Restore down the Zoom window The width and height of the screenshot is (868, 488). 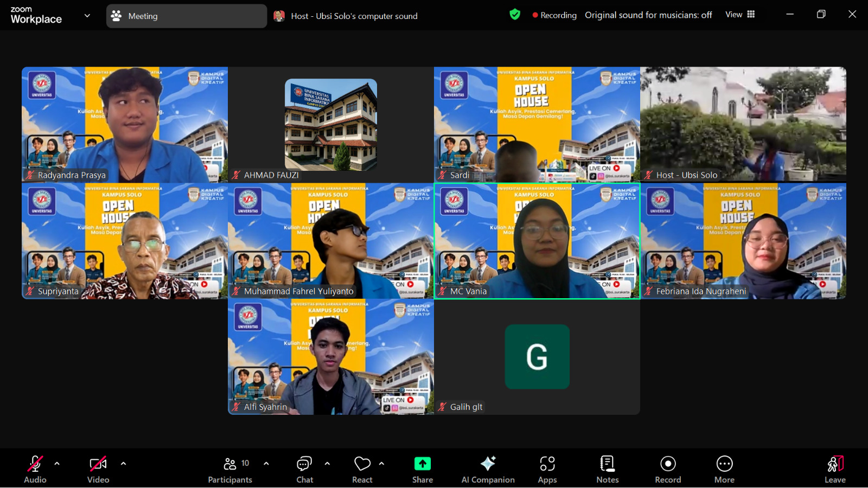[x=821, y=14]
